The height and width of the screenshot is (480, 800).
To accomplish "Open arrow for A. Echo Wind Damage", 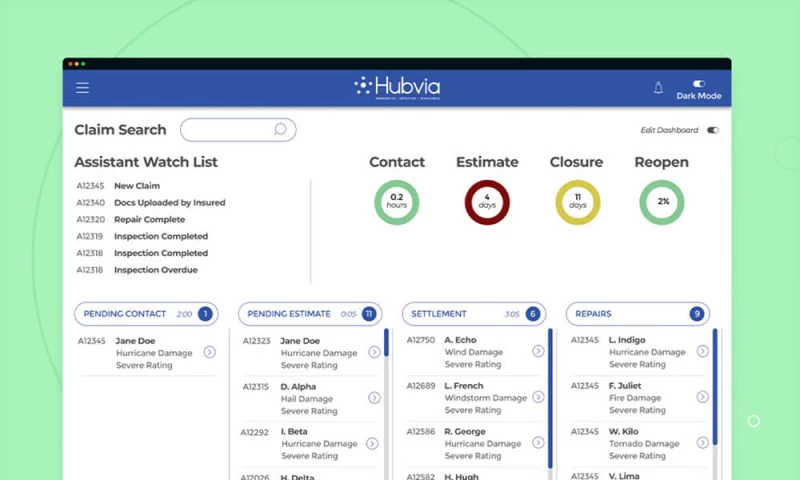I will 538,351.
